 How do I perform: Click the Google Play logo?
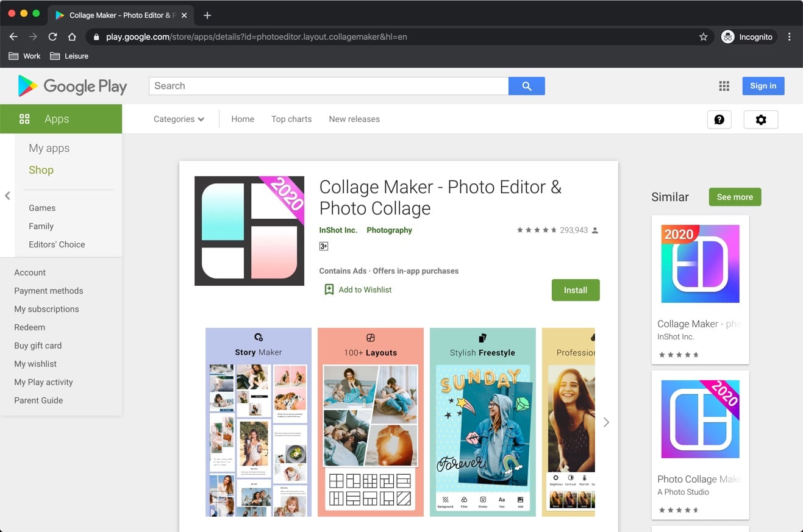coord(72,86)
